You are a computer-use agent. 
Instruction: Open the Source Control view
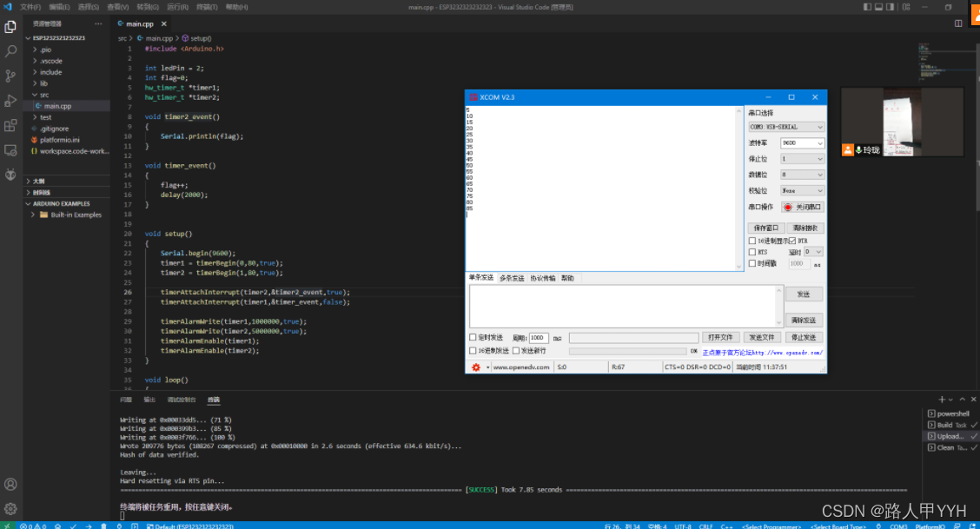coord(10,76)
